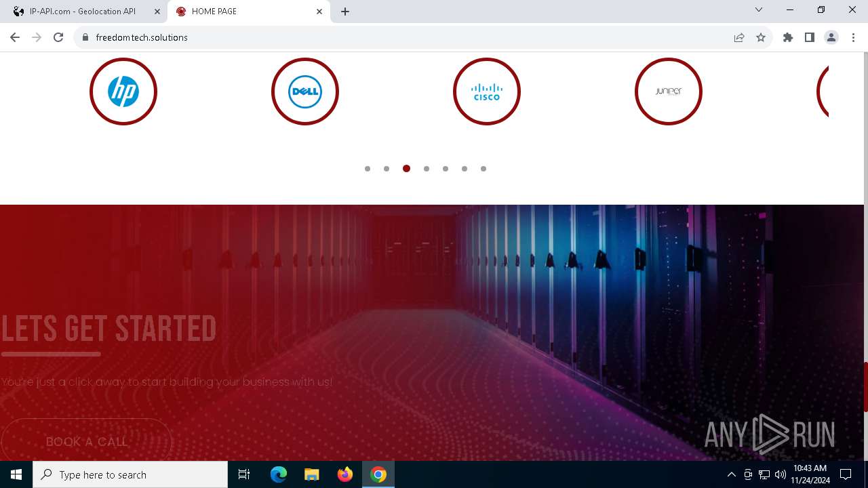Viewport: 868px width, 488px height.
Task: Toggle the browser side panel
Action: point(810,37)
